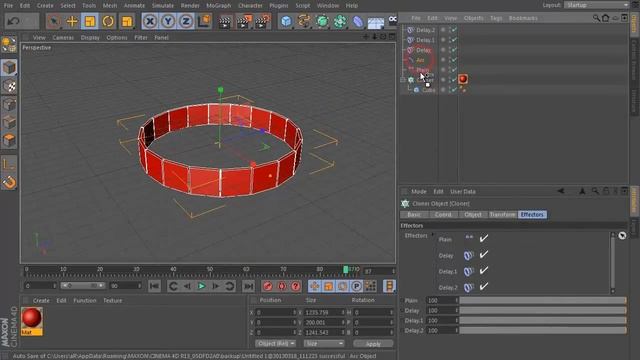Switch to Model mode in left sidebar
The height and width of the screenshot is (360, 640).
click(x=9, y=67)
